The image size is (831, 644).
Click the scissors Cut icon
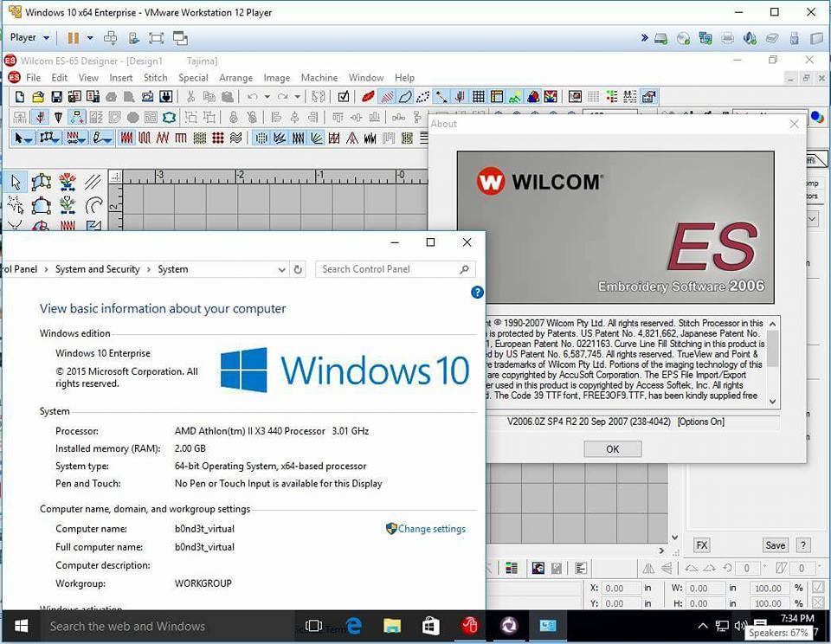[190, 96]
